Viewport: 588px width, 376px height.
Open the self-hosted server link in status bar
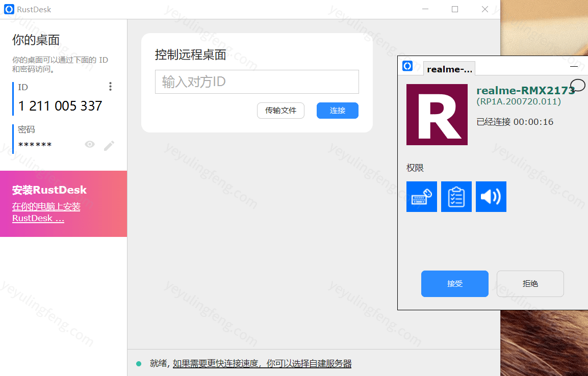[x=262, y=363]
